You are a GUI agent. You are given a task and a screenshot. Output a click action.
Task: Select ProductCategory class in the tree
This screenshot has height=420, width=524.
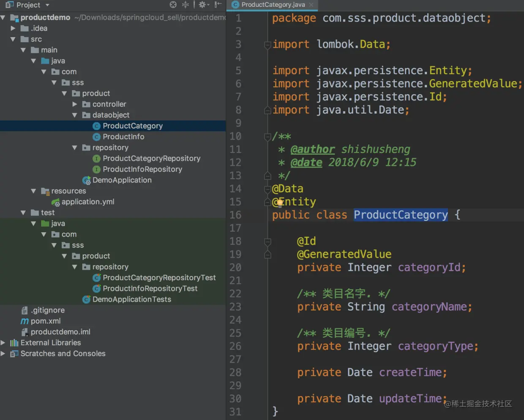pyautogui.click(x=133, y=126)
